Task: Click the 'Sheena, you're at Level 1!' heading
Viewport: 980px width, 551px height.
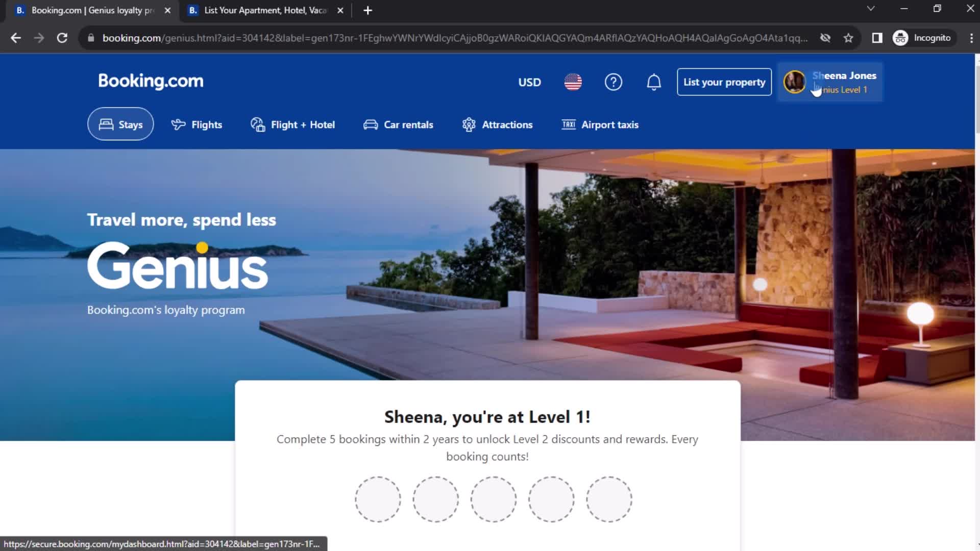Action: [487, 417]
